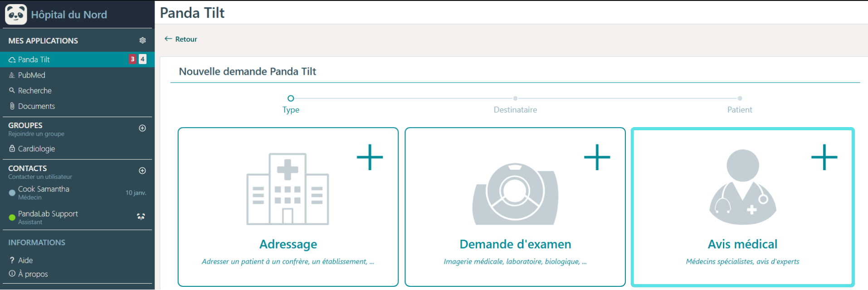868x290 pixels.
Task: Click the plus icon on Adressage card
Action: 370,157
